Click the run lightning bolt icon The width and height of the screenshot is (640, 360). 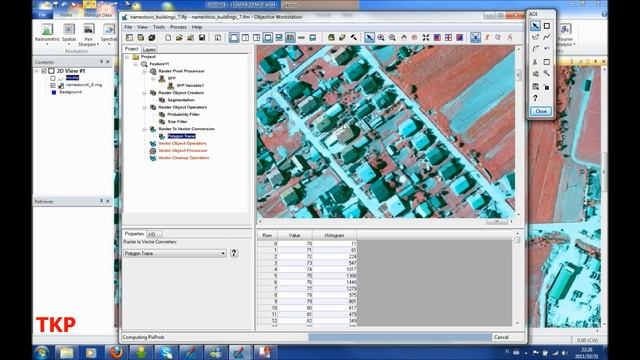tap(487, 38)
